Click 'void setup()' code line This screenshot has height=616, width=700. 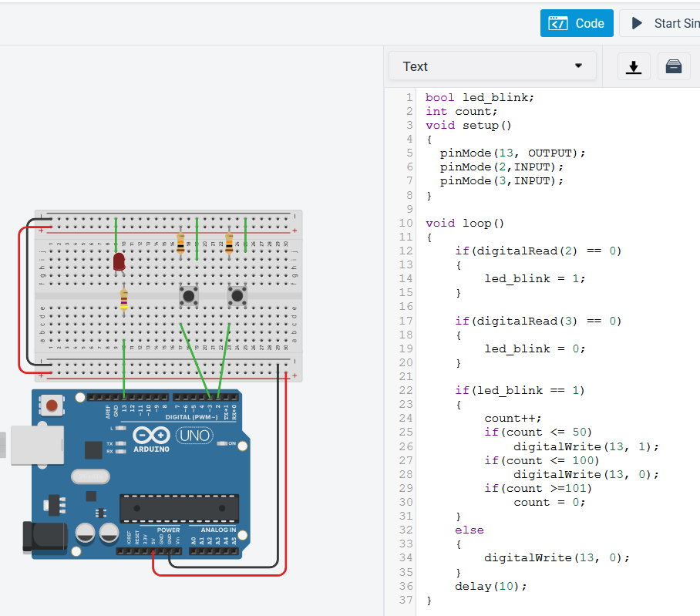(x=468, y=126)
